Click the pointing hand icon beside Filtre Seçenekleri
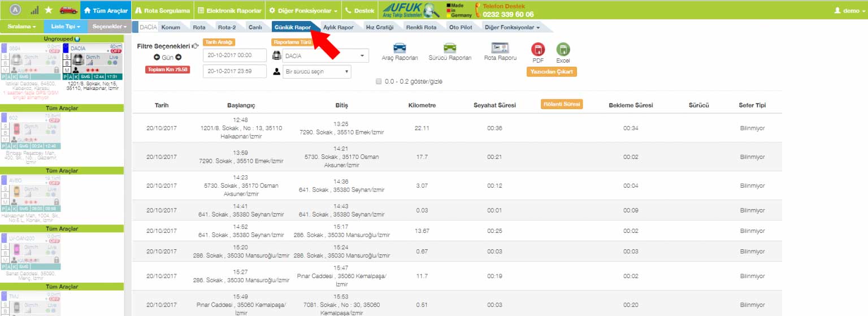Image resolution: width=868 pixels, height=316 pixels. 195,46
